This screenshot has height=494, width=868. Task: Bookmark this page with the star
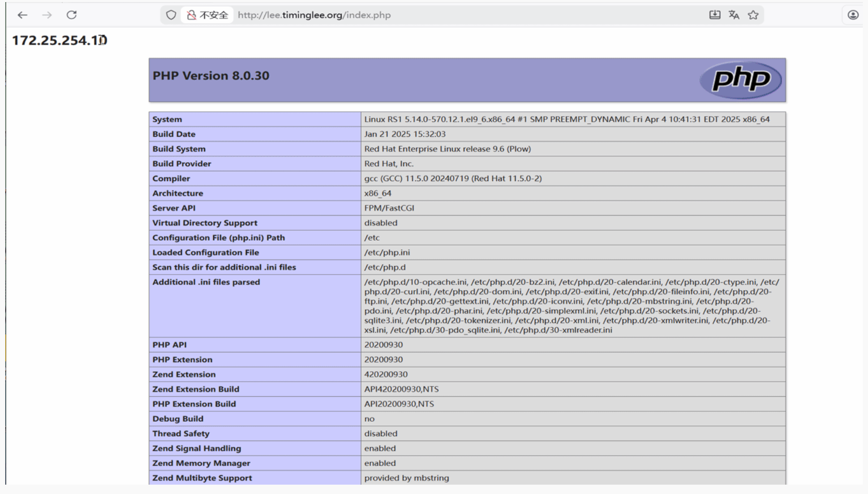click(753, 15)
